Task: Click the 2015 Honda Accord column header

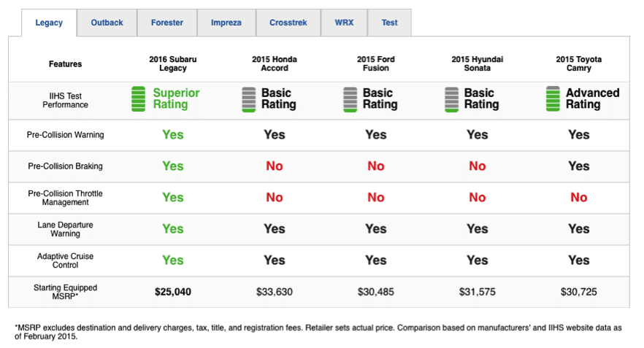Action: click(x=274, y=63)
